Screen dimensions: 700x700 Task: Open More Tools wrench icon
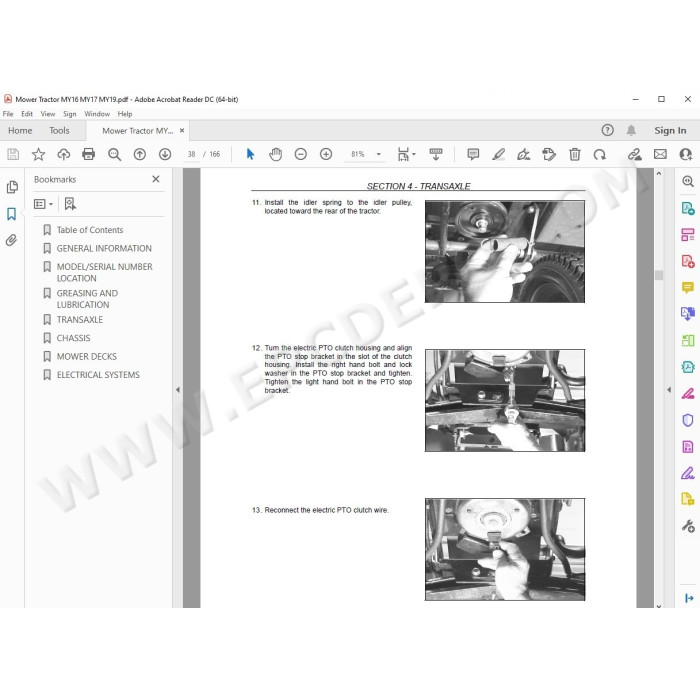688,526
